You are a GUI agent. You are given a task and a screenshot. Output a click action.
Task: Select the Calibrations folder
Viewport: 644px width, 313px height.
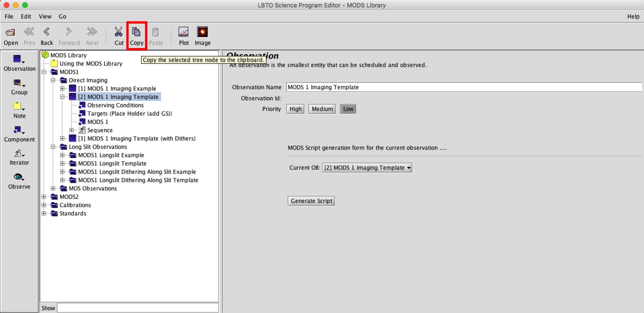pyautogui.click(x=75, y=205)
